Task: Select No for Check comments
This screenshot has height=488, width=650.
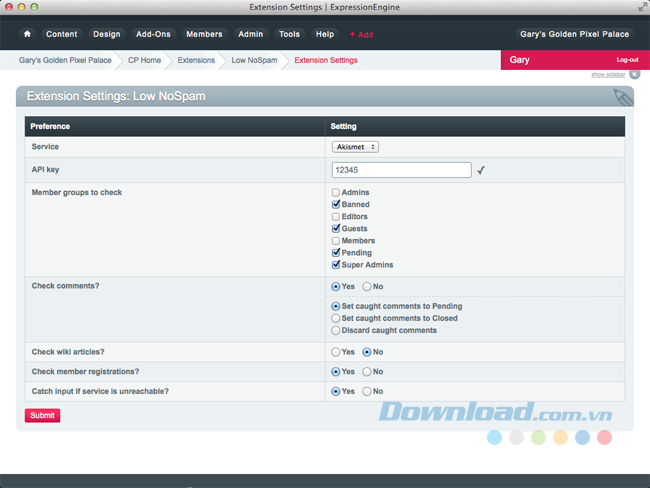Action: point(367,286)
